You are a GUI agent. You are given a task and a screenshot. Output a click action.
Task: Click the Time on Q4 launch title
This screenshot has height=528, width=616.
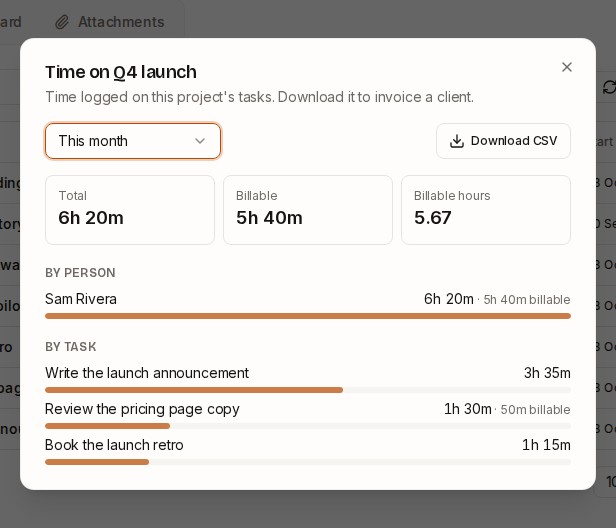[x=121, y=72]
